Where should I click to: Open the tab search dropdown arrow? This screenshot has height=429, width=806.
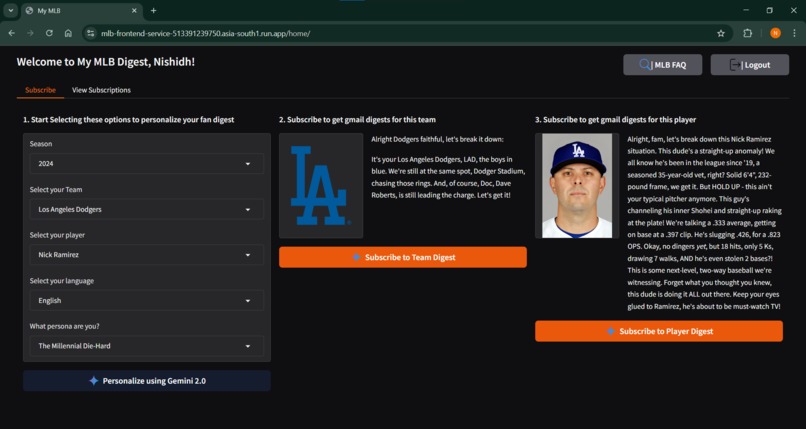click(x=10, y=10)
